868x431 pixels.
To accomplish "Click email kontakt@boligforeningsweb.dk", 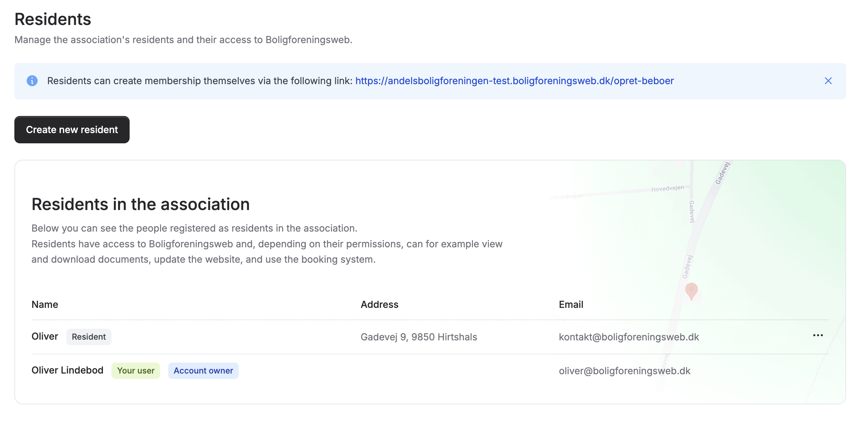I will 629,337.
